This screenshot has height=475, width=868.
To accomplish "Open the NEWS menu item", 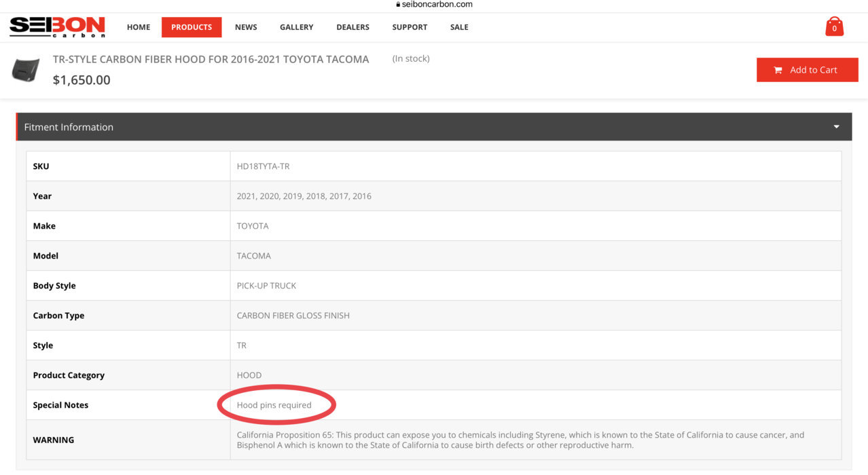I will [x=246, y=27].
